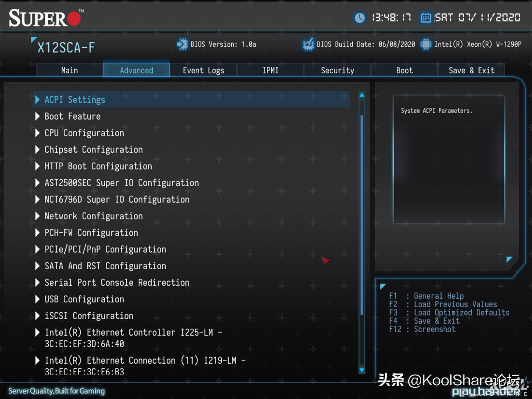The height and width of the screenshot is (399, 532).
Task: Select PCIe/PCI/PnP Configuration entry
Action: [x=105, y=249]
